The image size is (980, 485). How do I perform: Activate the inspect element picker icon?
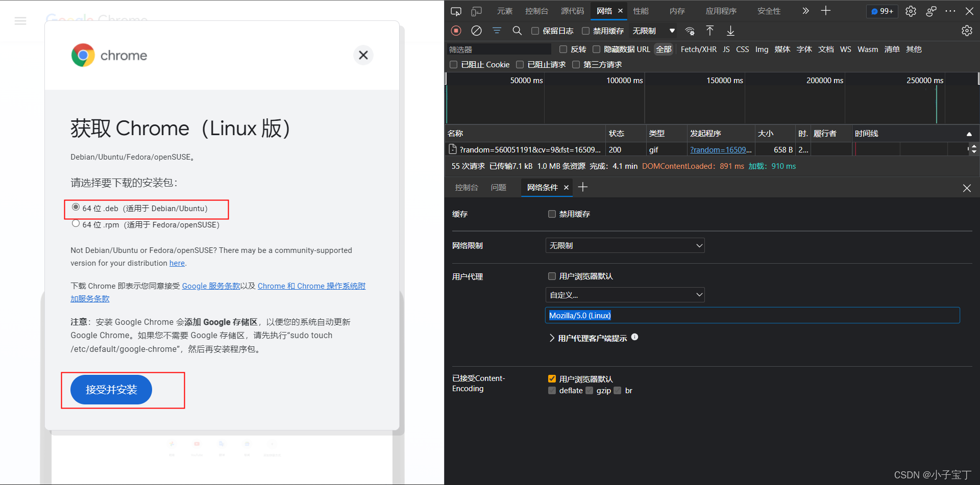456,11
